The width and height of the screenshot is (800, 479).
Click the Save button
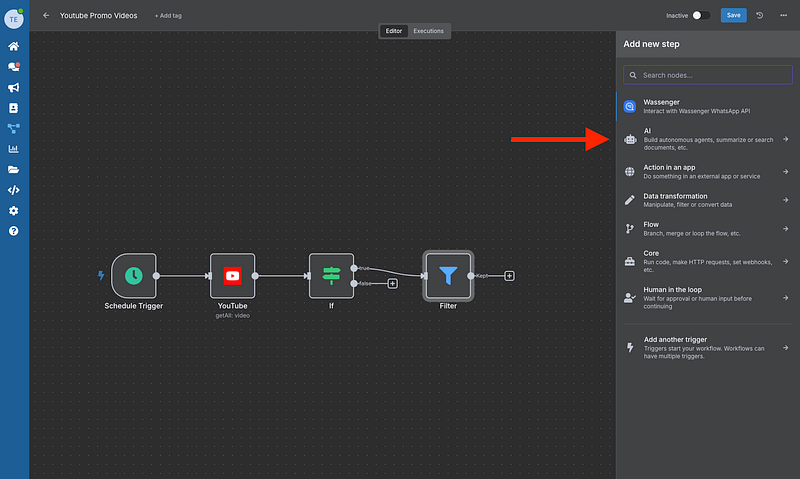point(733,16)
